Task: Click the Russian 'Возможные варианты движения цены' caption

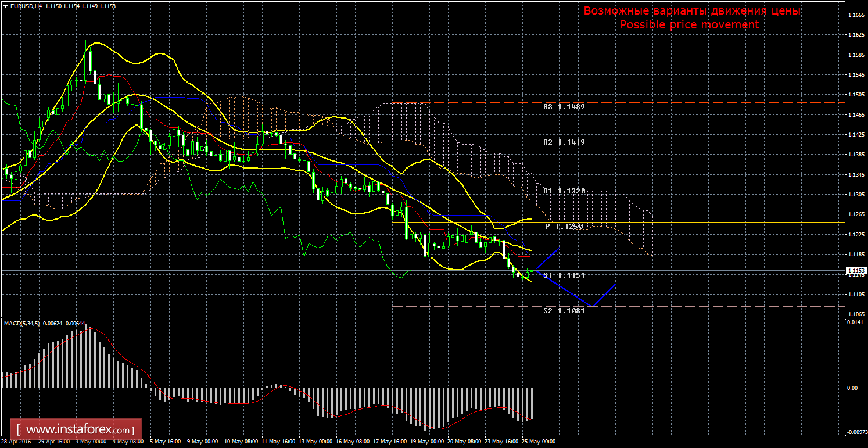Action: pos(692,11)
